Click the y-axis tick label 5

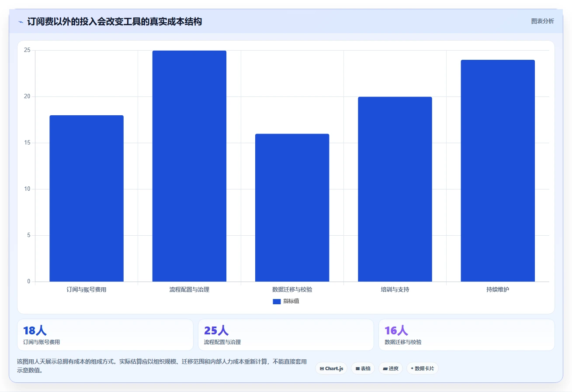pyautogui.click(x=29, y=235)
